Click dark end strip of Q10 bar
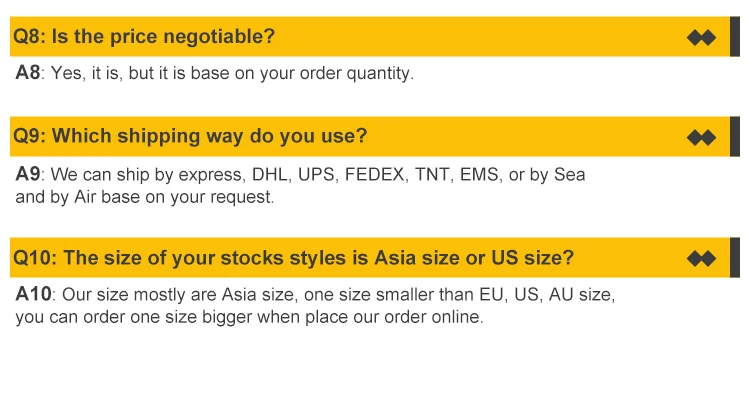750x420 pixels. [x=735, y=258]
